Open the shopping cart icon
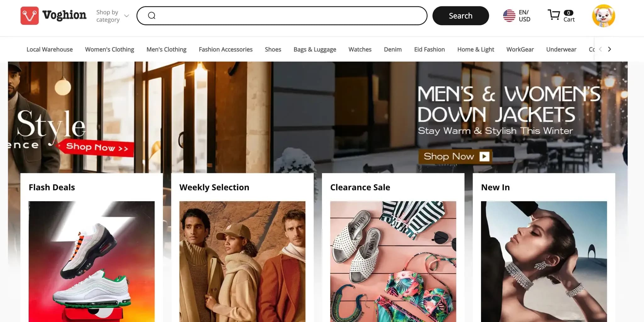Screen dimensions: 644x322 pyautogui.click(x=554, y=15)
